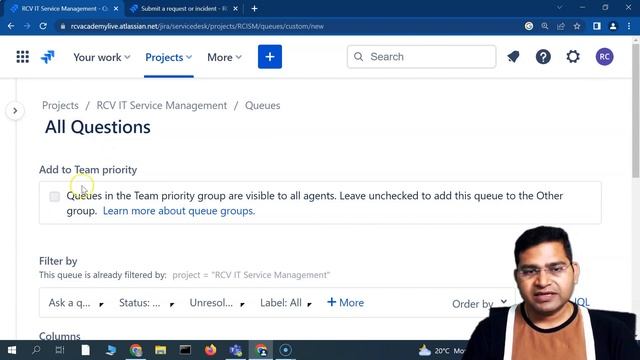Reload the current page
This screenshot has width=640, height=360.
point(43,26)
